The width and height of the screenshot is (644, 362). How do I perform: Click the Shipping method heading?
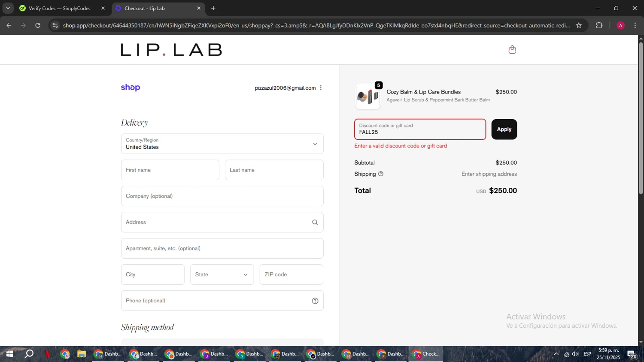[x=147, y=327]
